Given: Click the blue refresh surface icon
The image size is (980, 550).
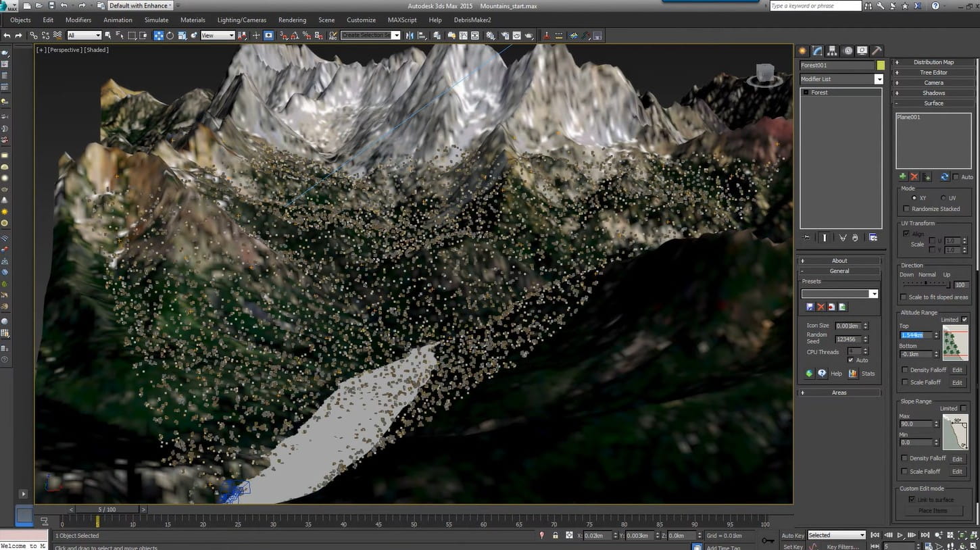Looking at the screenshot, I should [x=944, y=177].
